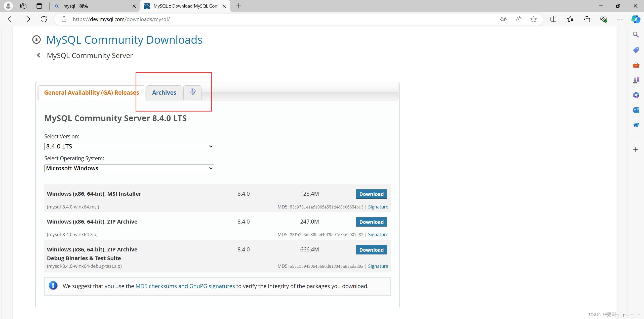Open MD5 checksums and GnuPG signatures link
644x319 pixels.
(x=185, y=286)
